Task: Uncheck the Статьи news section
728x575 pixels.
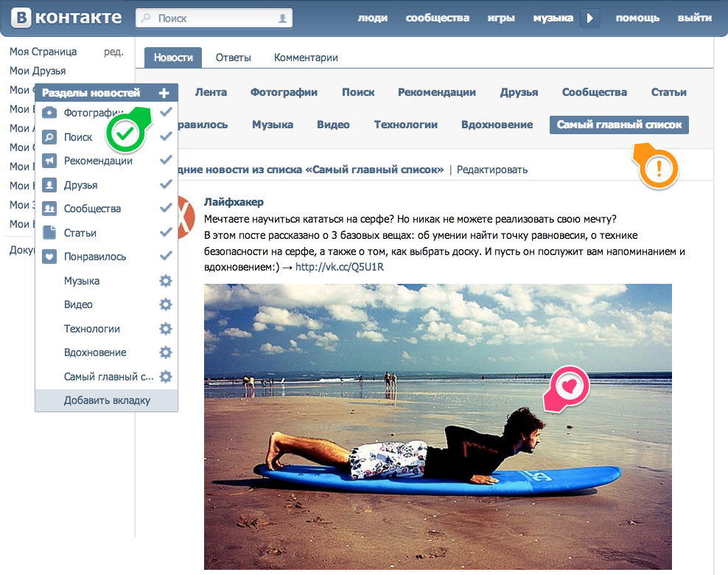Action: point(165,232)
